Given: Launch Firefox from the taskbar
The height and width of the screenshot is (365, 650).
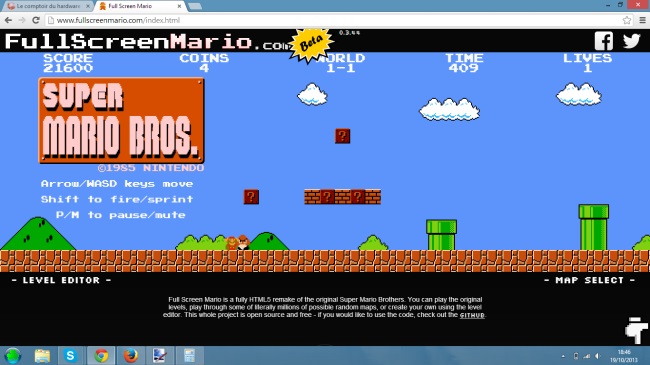Looking at the screenshot, I should coord(131,356).
